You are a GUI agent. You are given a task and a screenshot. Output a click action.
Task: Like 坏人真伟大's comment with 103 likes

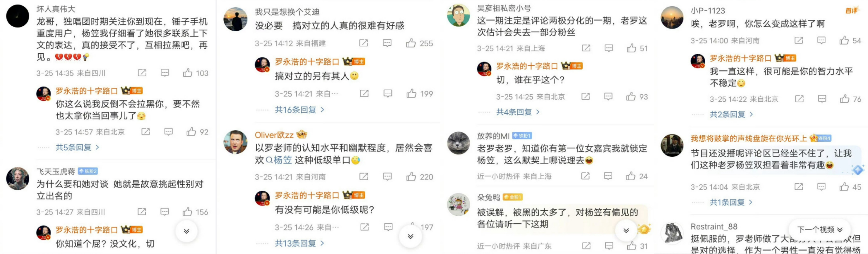coord(188,73)
